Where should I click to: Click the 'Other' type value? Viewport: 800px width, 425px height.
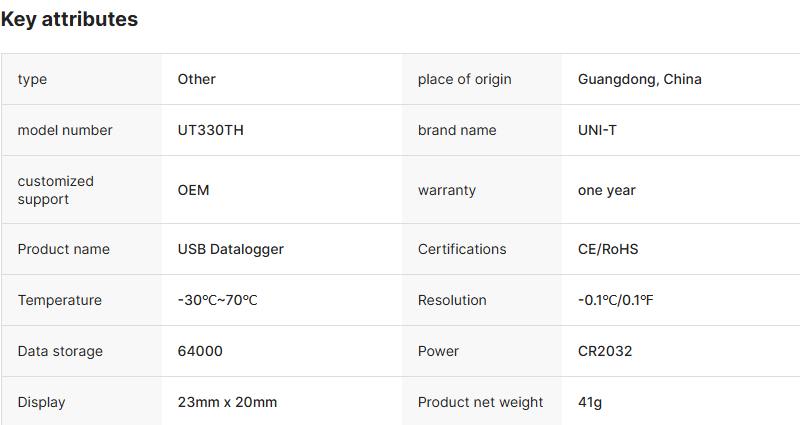(196, 79)
